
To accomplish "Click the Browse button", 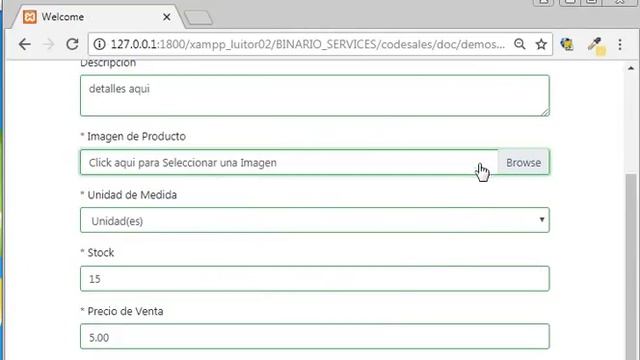I will coord(524,162).
